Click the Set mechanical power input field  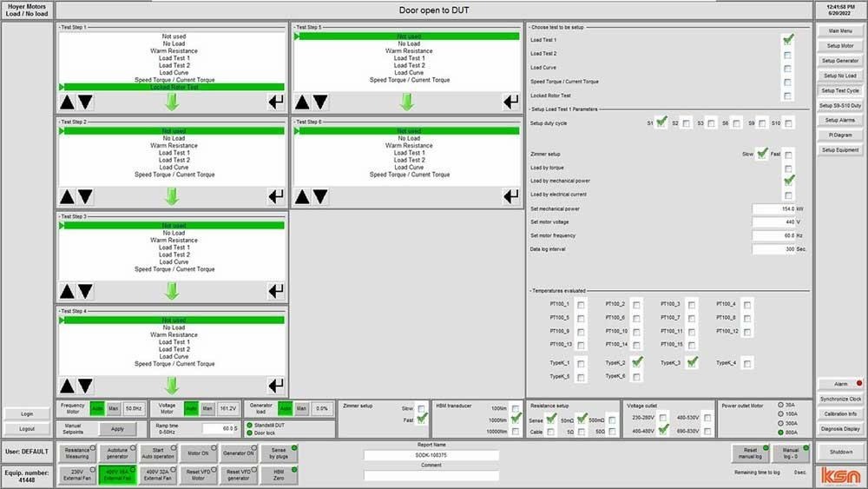pos(777,209)
